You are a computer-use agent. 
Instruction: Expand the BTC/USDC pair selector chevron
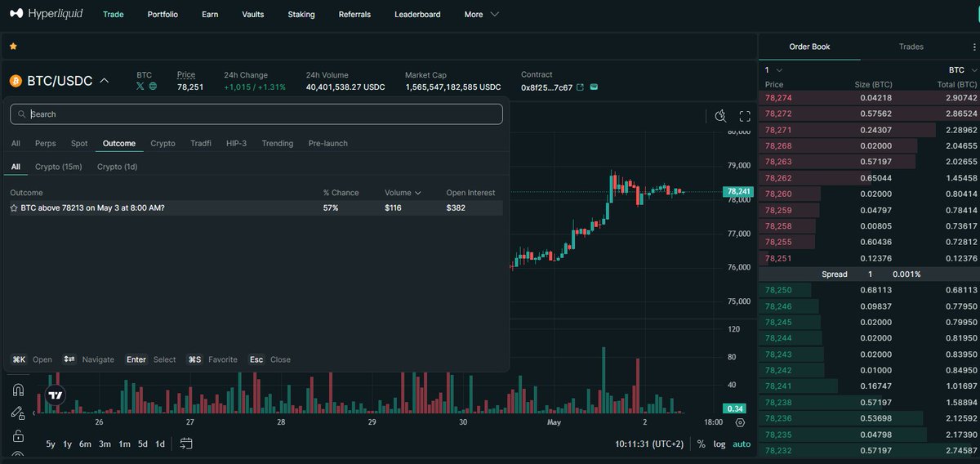click(104, 81)
